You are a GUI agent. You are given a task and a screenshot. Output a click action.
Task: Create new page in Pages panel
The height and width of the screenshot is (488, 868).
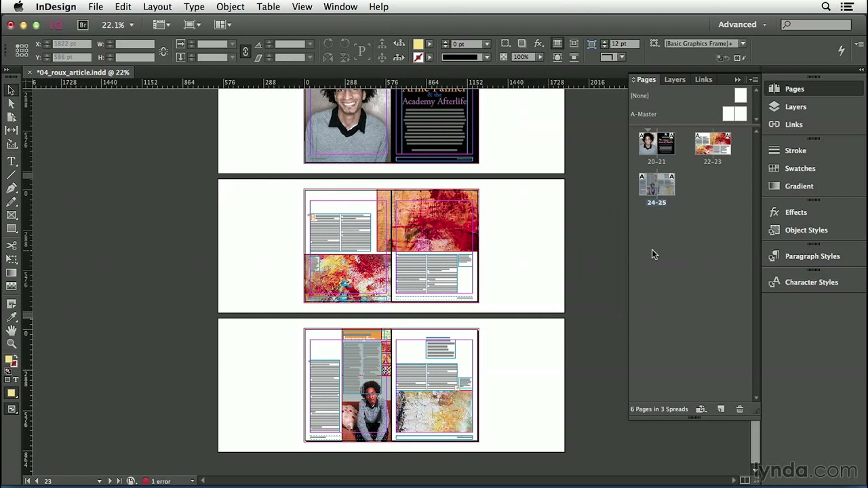[721, 409]
